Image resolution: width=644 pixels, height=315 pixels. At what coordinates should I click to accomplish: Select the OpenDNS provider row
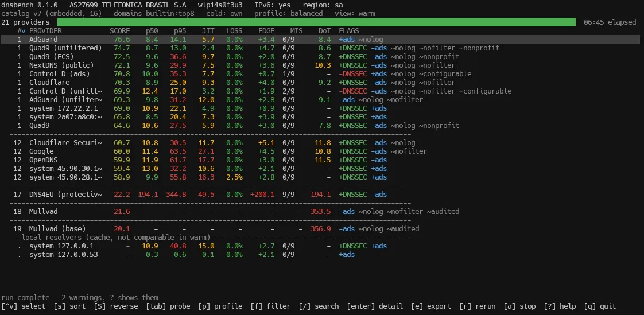320,160
